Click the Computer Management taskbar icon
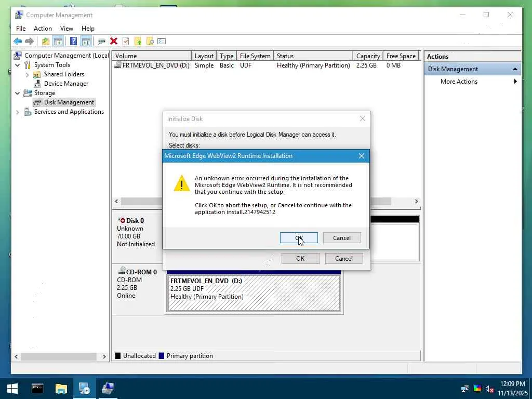Image resolution: width=532 pixels, height=399 pixels. [x=108, y=389]
